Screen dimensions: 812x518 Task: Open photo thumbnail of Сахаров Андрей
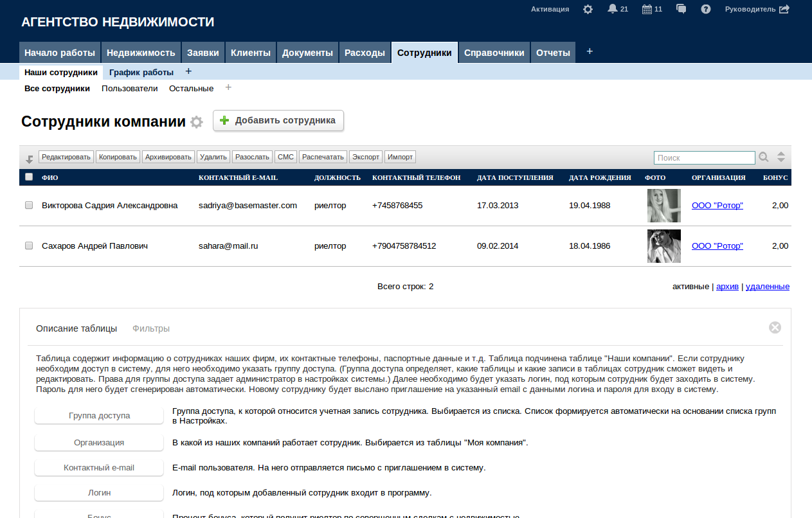(x=663, y=246)
